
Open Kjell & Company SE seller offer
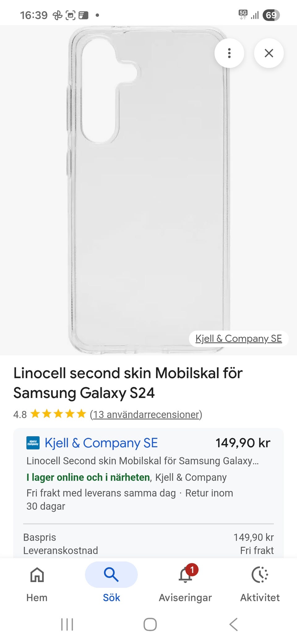[x=101, y=443]
